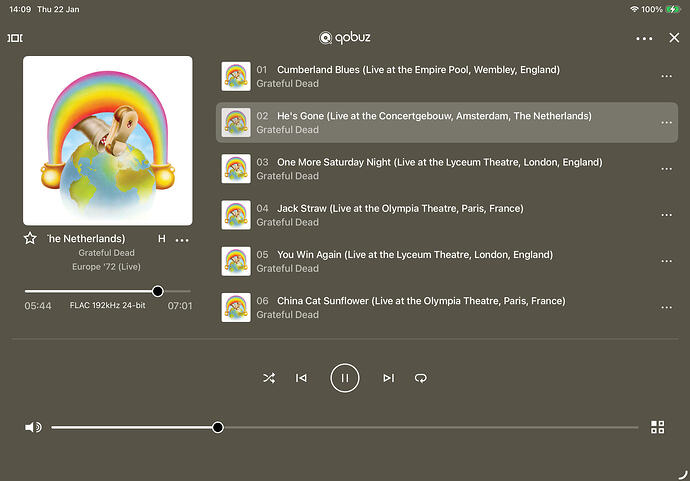
Task: Select He's Gone track title
Action: (x=434, y=116)
